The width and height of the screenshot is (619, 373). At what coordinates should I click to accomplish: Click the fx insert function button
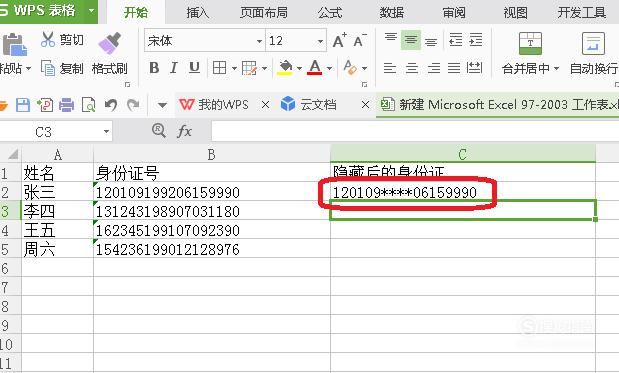pyautogui.click(x=184, y=131)
